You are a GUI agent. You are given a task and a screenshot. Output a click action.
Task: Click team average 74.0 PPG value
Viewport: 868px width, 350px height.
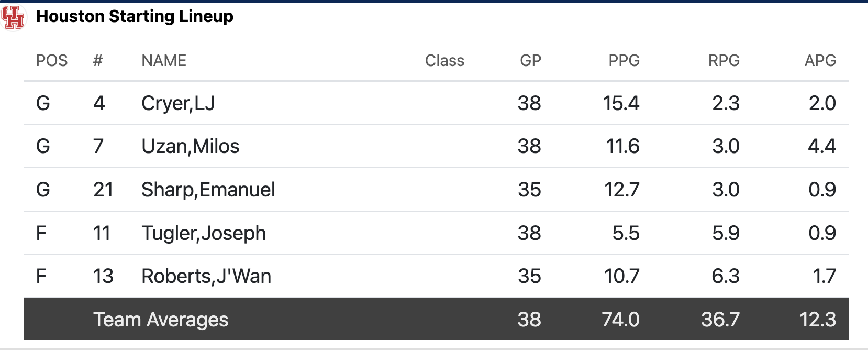(620, 320)
